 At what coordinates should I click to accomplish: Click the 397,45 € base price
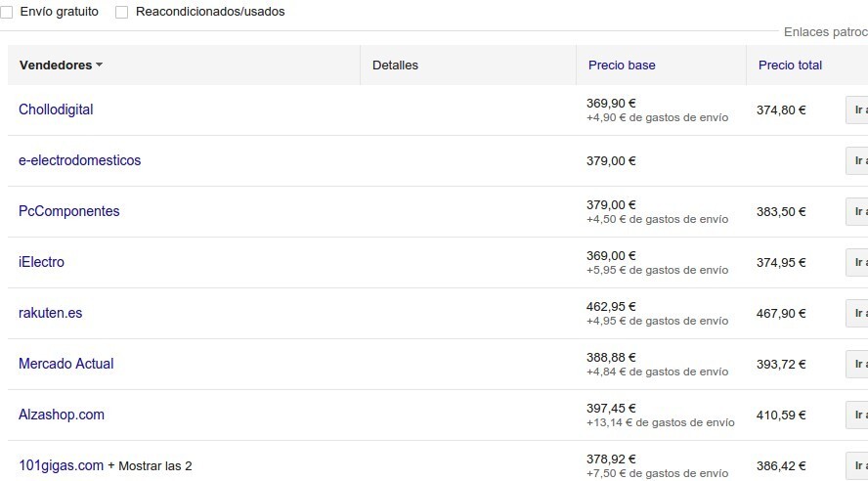point(611,409)
